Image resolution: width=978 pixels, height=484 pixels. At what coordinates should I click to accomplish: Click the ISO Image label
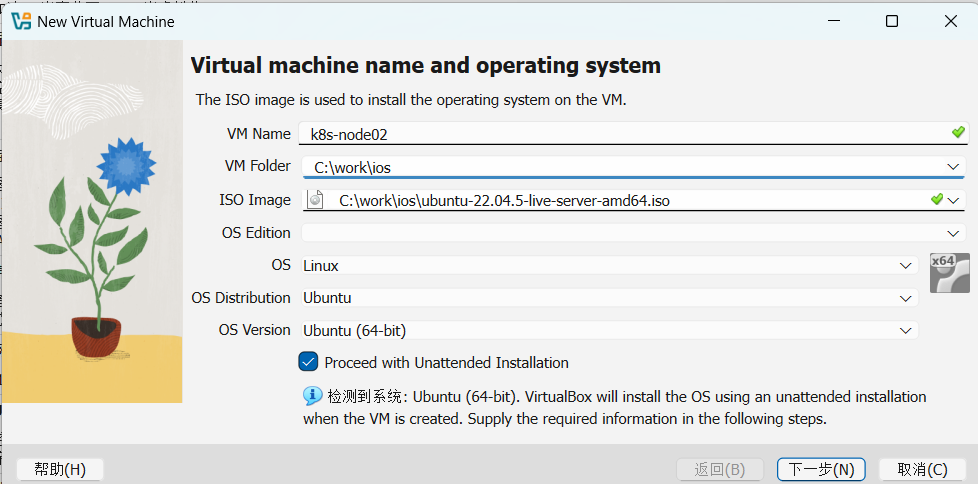[254, 200]
